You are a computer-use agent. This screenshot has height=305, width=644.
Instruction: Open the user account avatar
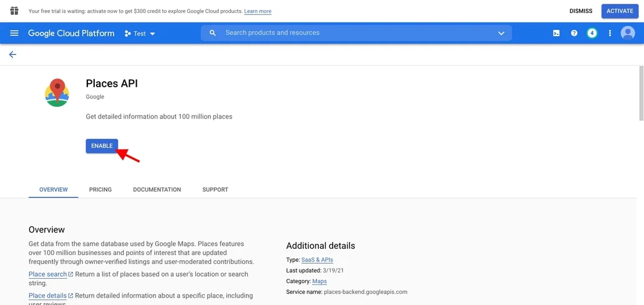tap(628, 33)
